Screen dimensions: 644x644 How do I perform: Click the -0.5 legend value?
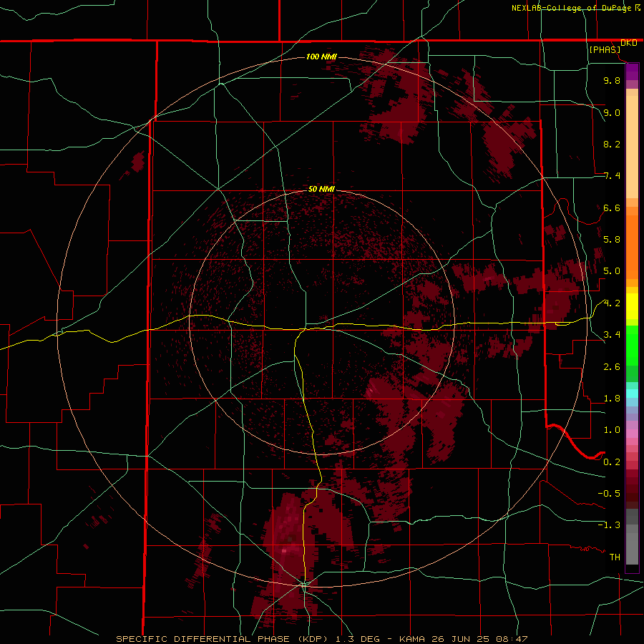[x=609, y=494]
